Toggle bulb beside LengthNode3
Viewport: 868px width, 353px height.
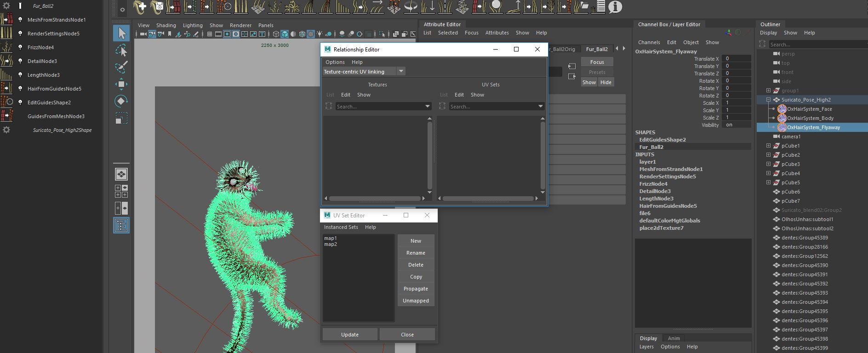click(x=20, y=75)
